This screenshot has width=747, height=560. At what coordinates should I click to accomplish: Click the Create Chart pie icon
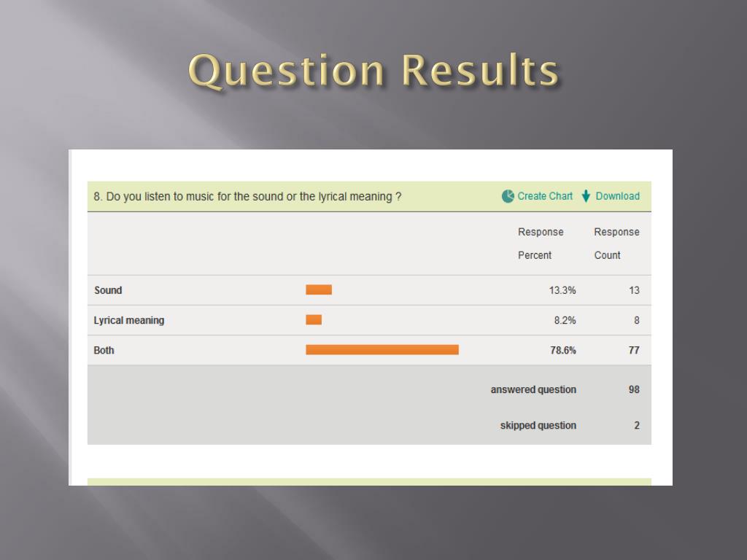coord(508,196)
